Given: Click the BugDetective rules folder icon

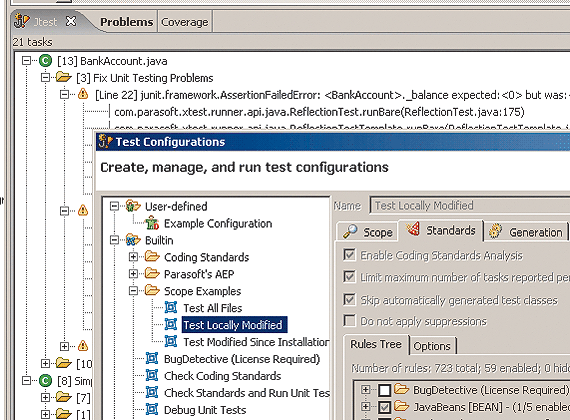Looking at the screenshot, I should coord(402,389).
